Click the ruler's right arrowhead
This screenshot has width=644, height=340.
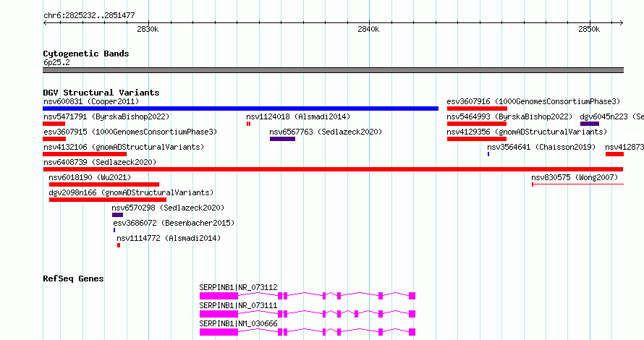coord(621,23)
